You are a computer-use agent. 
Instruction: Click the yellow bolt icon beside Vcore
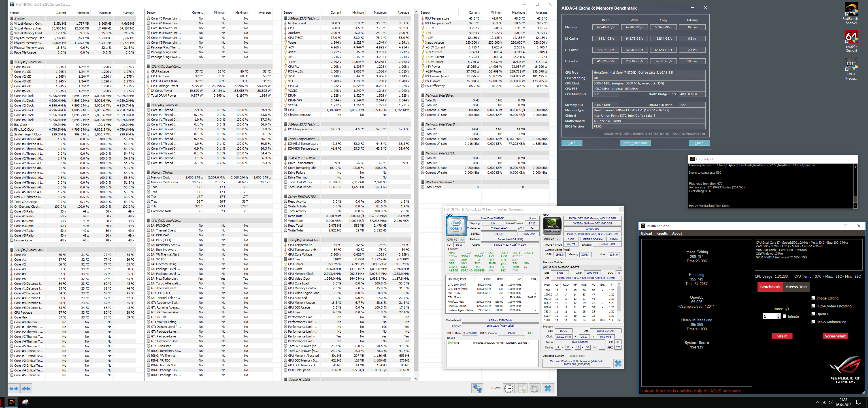[x=285, y=42]
